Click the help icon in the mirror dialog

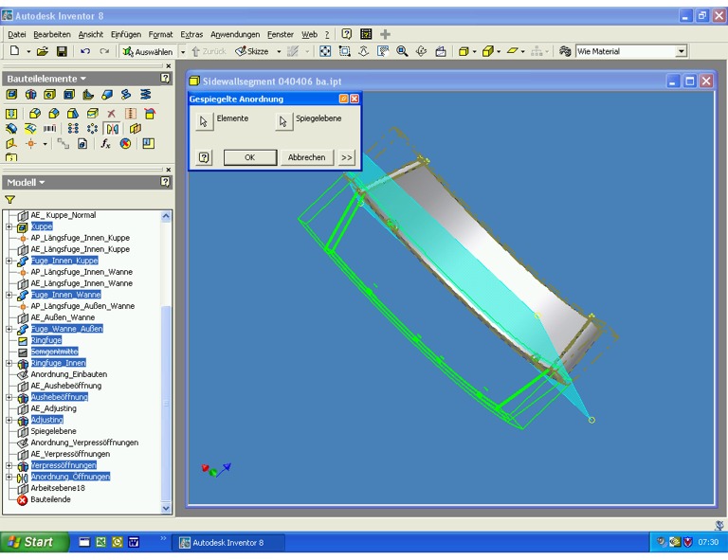[204, 157]
